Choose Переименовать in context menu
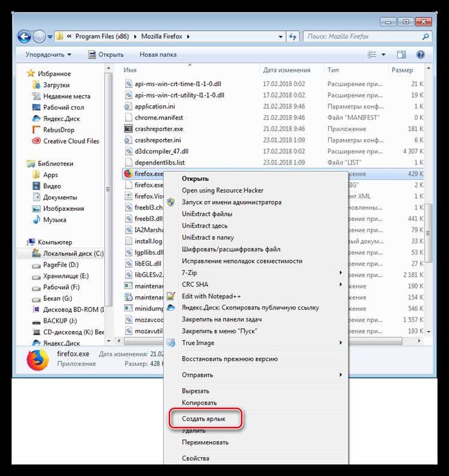The image size is (449, 476). (x=205, y=442)
